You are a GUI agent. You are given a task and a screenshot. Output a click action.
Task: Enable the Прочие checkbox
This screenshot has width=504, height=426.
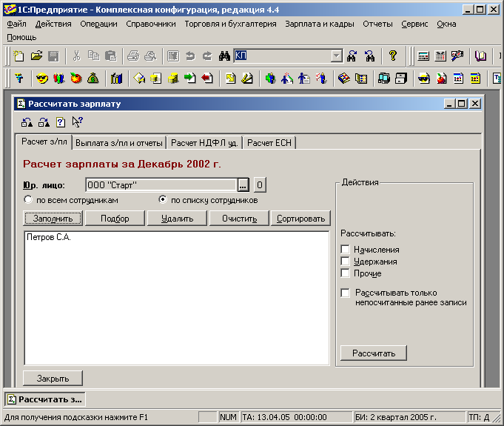click(345, 273)
